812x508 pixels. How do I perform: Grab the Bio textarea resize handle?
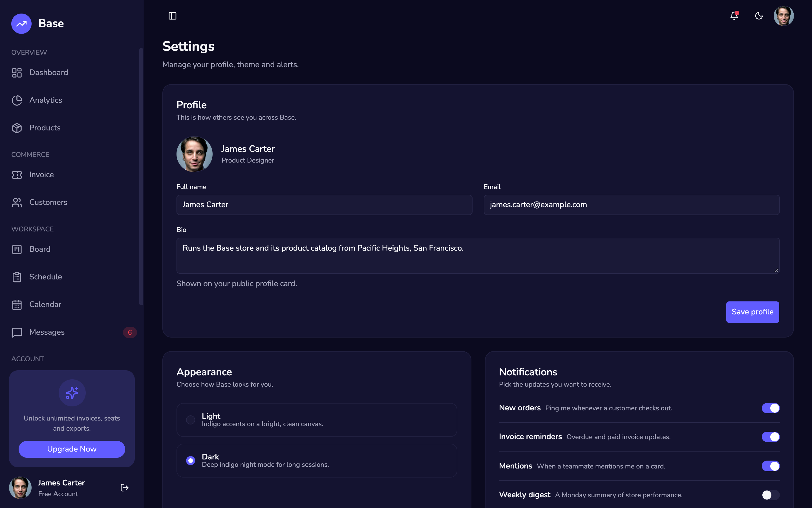point(776,270)
